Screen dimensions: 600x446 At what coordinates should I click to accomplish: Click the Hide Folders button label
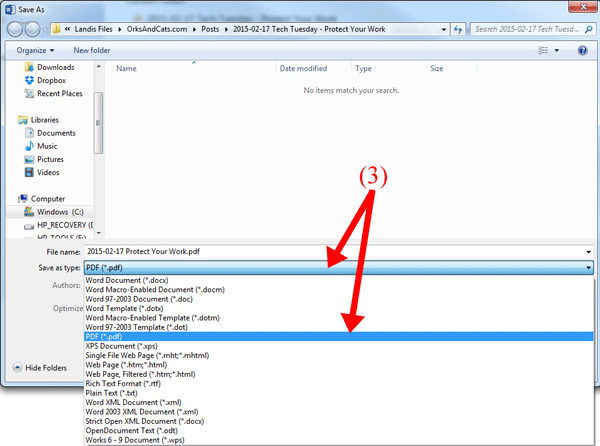pos(46,368)
